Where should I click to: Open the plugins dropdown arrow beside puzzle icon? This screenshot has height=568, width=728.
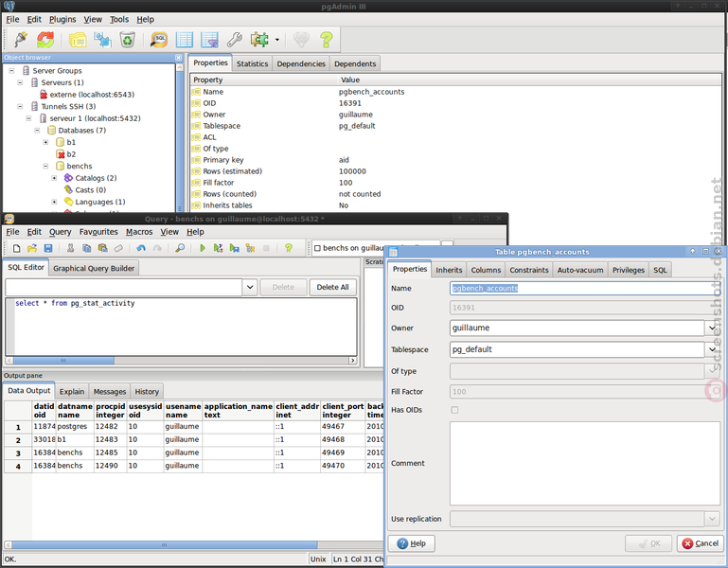277,40
